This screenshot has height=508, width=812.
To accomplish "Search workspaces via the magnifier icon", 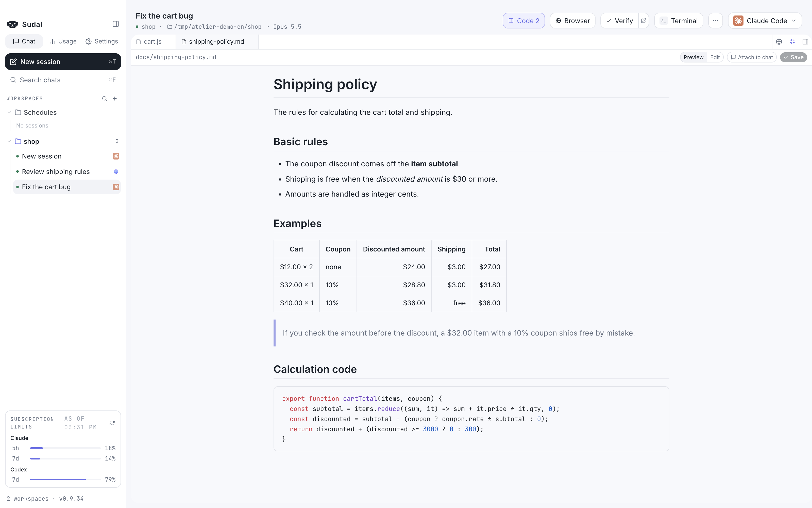I will 104,99.
